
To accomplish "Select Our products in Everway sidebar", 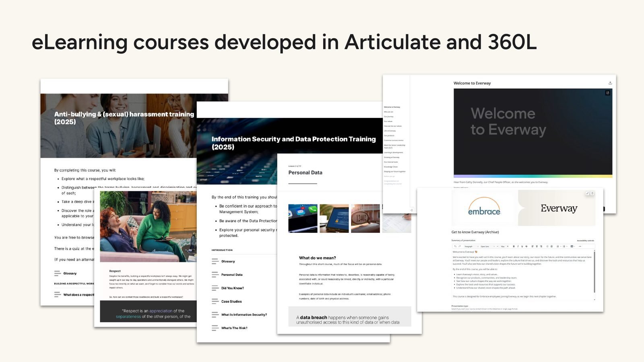I will tap(389, 136).
